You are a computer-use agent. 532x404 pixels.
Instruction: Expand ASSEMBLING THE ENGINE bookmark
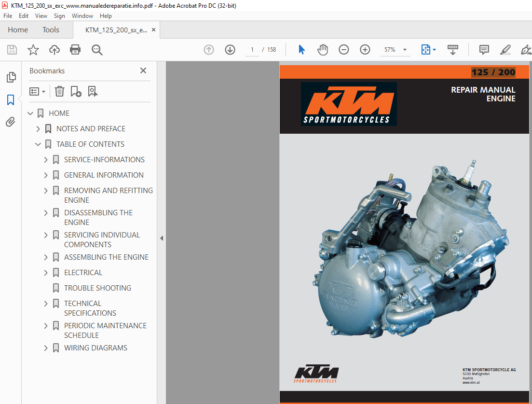pos(46,257)
